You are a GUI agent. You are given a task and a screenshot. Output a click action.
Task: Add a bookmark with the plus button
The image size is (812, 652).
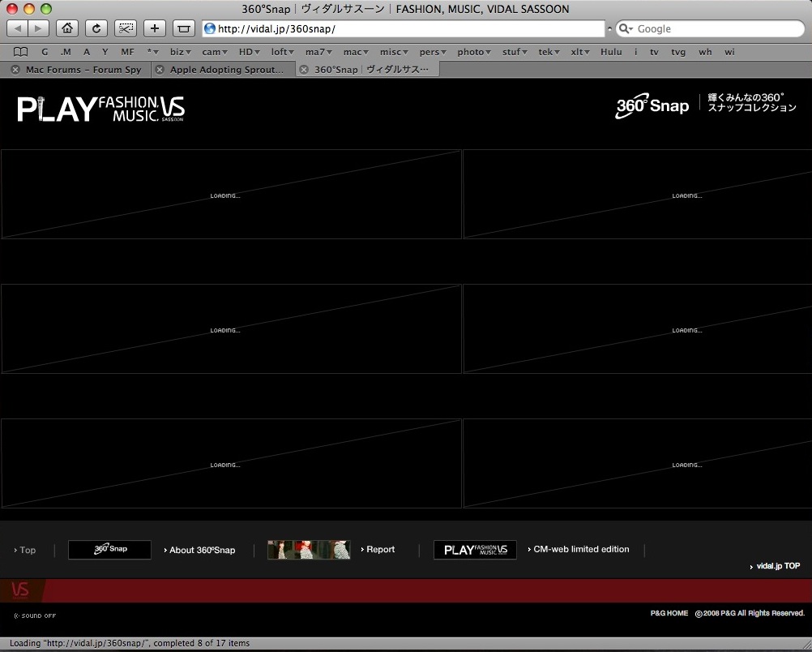coord(154,28)
